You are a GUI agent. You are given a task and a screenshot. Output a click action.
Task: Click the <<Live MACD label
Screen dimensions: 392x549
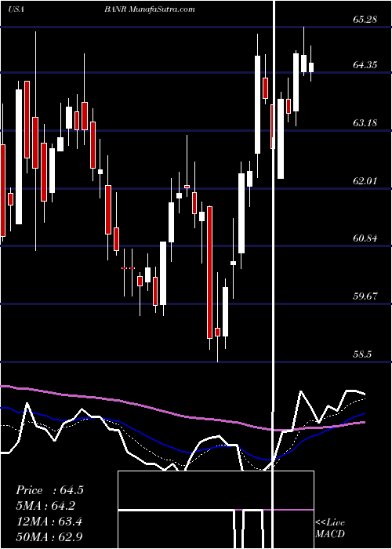click(330, 528)
